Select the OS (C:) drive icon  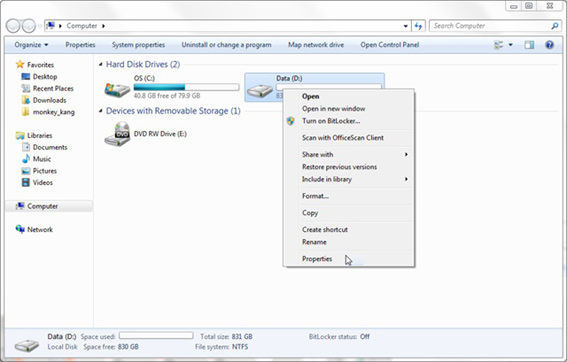tap(117, 89)
